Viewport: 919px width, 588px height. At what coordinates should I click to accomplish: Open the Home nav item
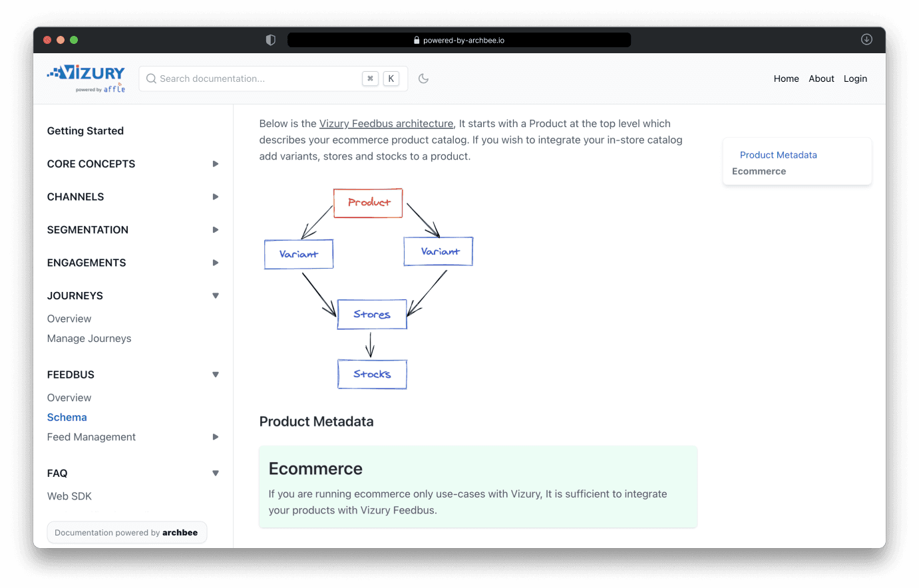[786, 78]
